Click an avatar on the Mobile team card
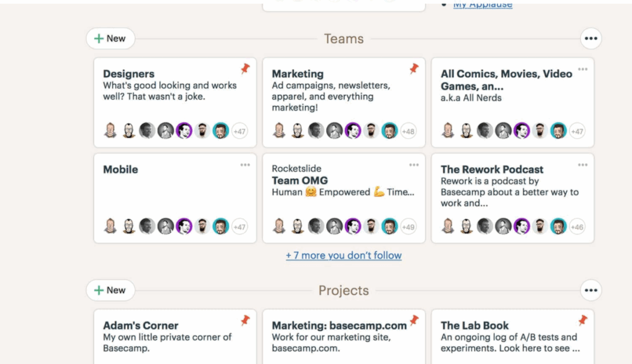 tap(111, 227)
